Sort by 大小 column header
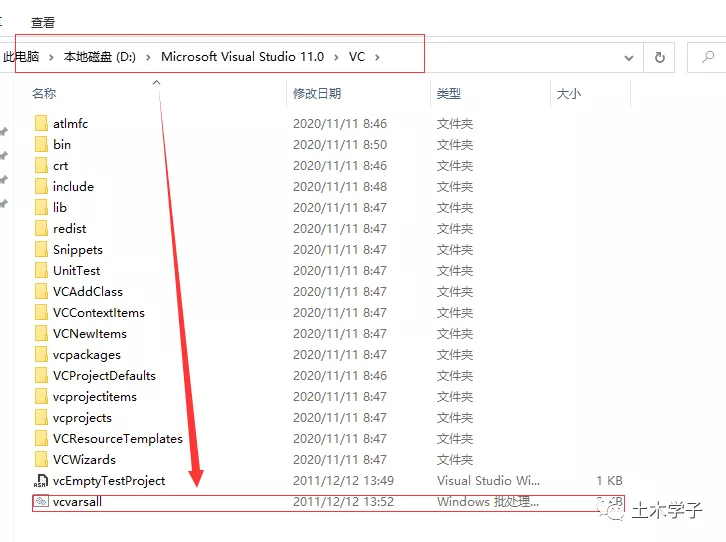This screenshot has height=542, width=726. coord(569,93)
